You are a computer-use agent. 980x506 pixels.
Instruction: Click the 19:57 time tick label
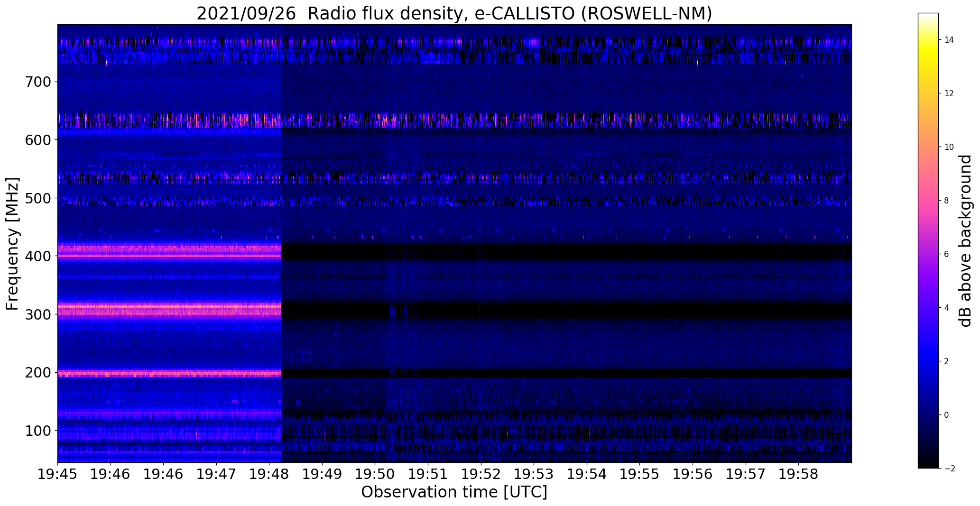[745, 474]
